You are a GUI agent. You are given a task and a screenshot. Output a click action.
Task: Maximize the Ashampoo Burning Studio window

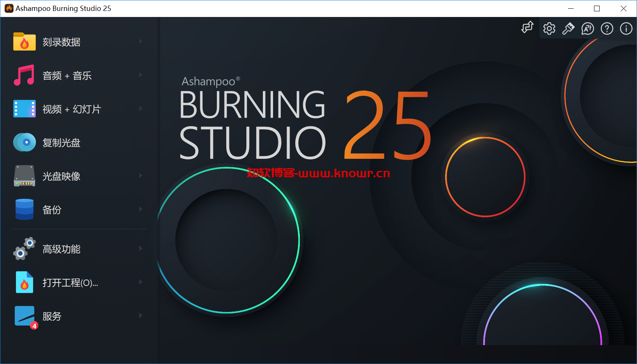click(597, 8)
